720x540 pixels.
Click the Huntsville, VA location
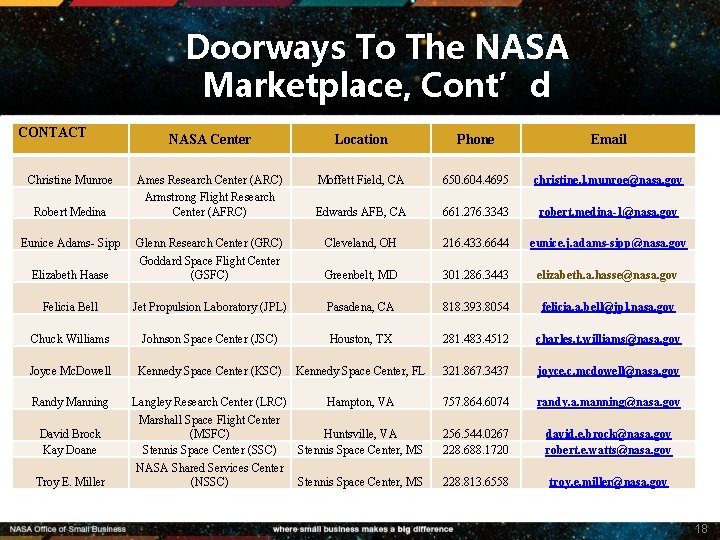361,434
